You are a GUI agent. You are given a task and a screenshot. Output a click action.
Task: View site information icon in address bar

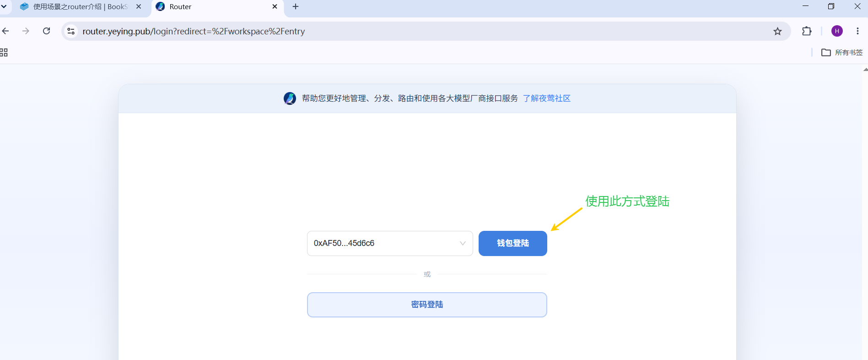point(71,31)
